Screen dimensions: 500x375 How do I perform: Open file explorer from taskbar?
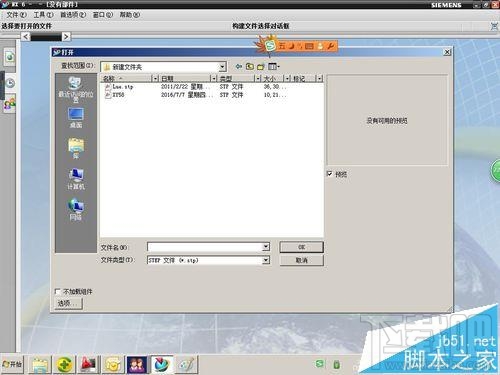coord(40,364)
